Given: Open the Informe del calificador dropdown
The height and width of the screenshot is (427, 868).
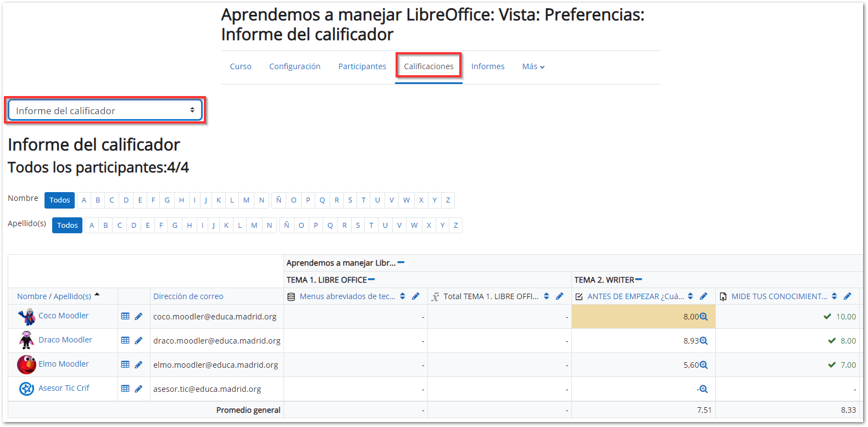Looking at the screenshot, I should point(105,110).
